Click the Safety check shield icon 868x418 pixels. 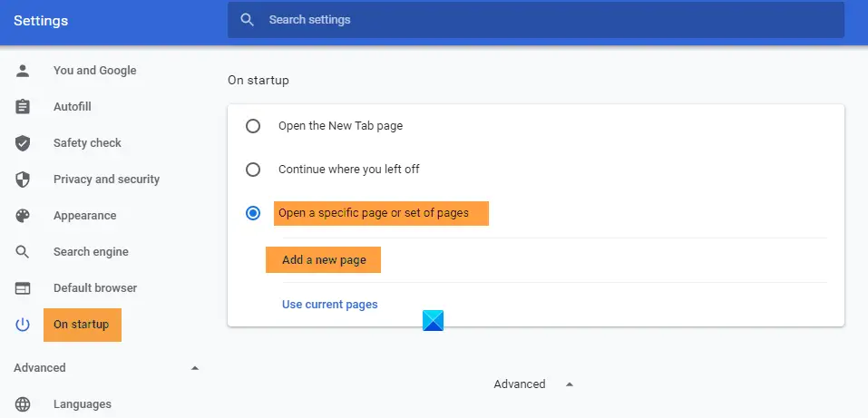pyautogui.click(x=23, y=143)
